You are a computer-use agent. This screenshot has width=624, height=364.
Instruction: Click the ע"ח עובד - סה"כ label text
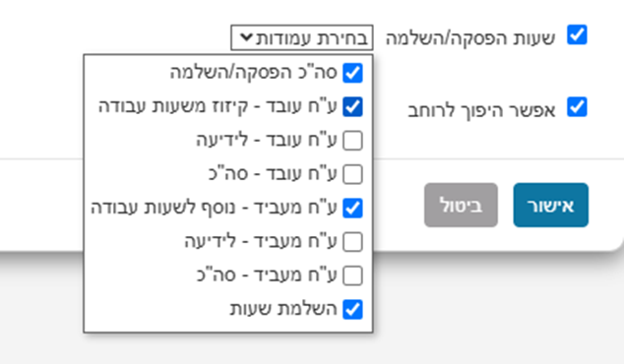(273, 174)
